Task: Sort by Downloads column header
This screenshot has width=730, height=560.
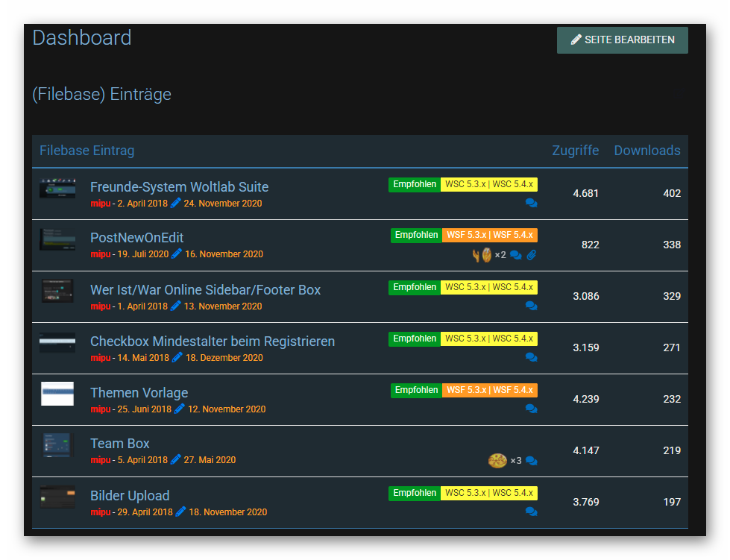Action: [x=646, y=151]
